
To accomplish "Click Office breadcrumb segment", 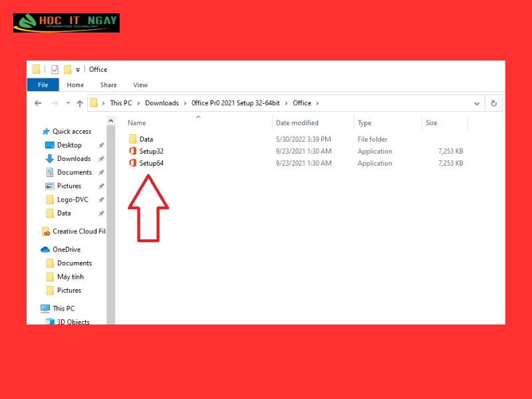I will (x=302, y=103).
